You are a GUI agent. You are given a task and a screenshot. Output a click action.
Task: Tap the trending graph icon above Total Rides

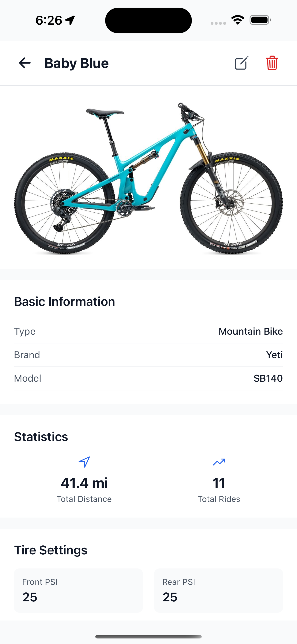(219, 462)
